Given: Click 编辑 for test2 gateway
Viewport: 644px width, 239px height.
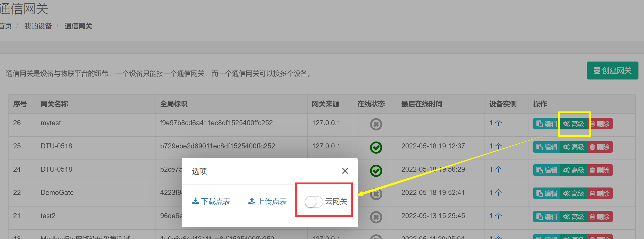Looking at the screenshot, I should coord(547,217).
